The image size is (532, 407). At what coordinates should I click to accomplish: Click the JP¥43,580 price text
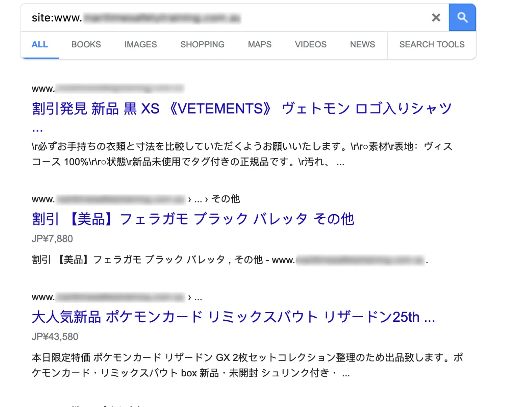55,337
